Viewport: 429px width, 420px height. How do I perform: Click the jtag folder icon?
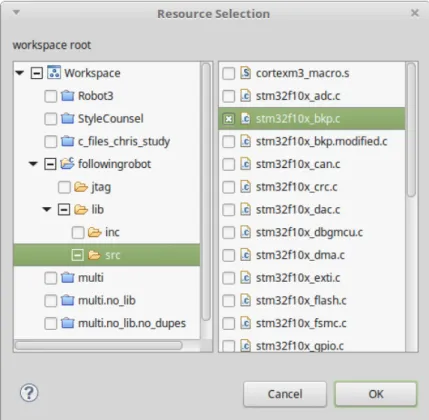click(81, 187)
